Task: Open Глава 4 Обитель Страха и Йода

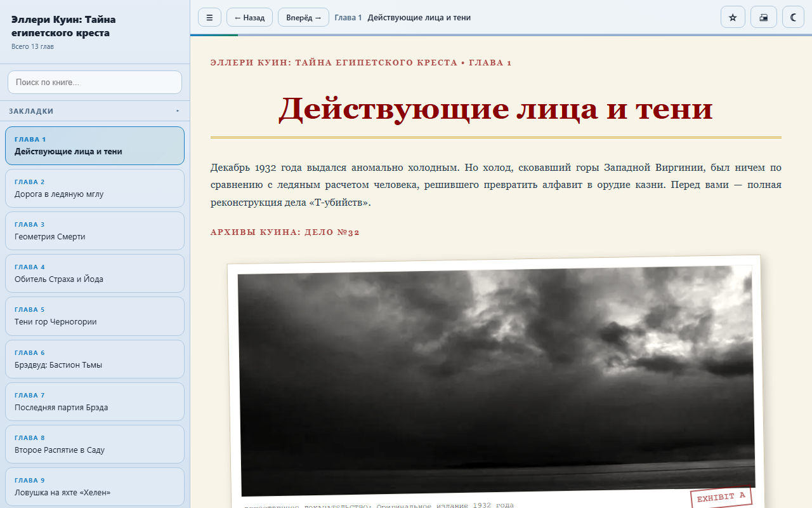Action: click(95, 273)
